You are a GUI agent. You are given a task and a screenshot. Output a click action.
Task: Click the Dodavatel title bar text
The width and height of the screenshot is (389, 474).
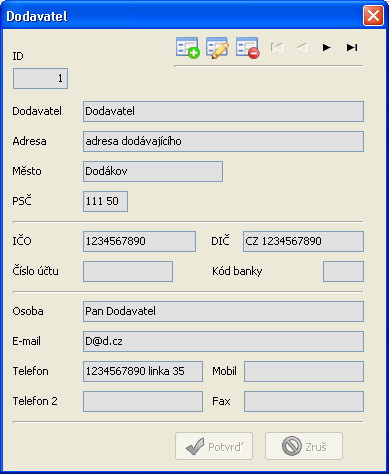[37, 16]
